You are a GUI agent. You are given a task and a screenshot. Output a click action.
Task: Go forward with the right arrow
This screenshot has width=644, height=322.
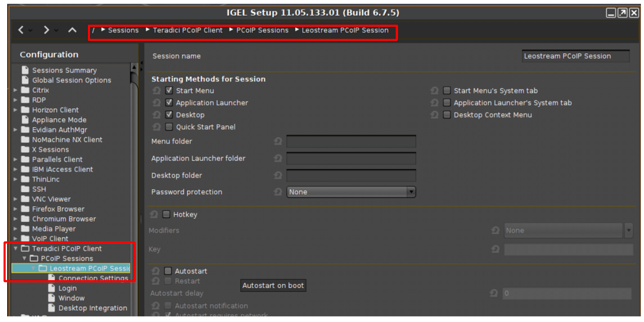46,30
